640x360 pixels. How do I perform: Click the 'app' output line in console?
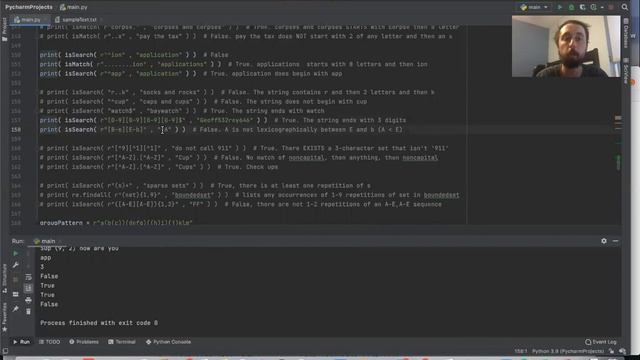[x=45, y=258]
